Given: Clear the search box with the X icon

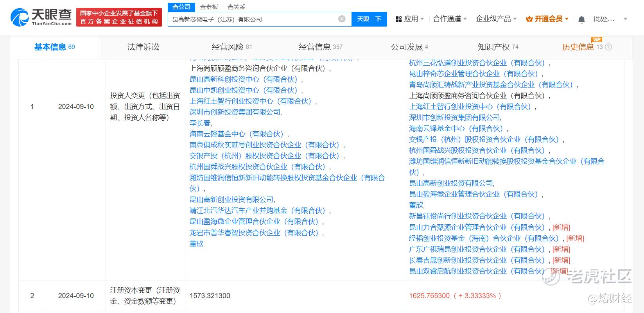Looking at the screenshot, I should (x=342, y=19).
